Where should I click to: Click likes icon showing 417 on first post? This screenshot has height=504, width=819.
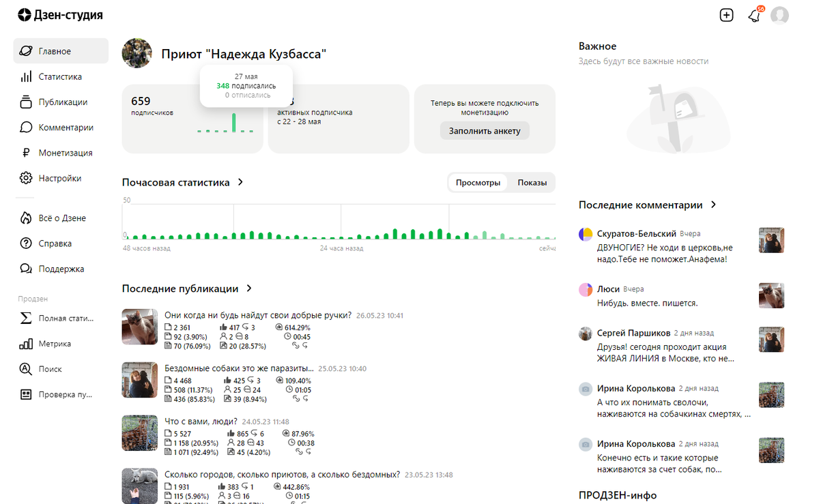[x=223, y=327]
